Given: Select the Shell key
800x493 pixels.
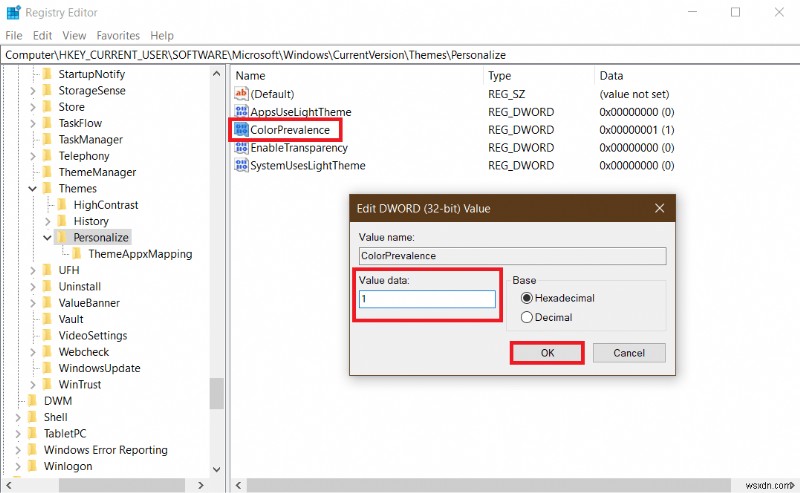Looking at the screenshot, I should 56,417.
